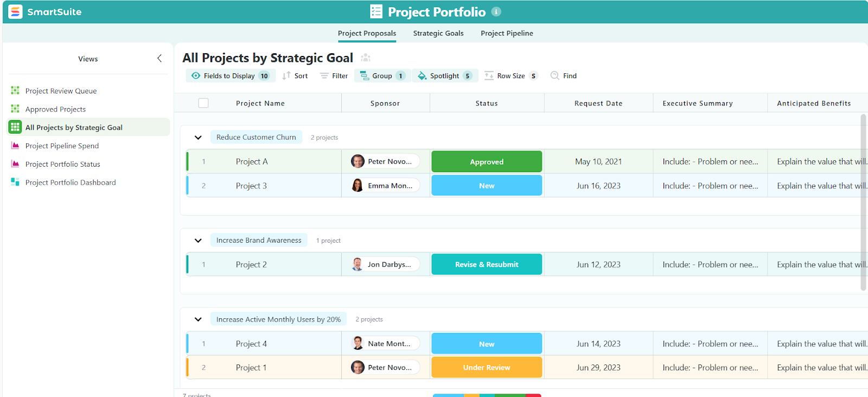The image size is (868, 397).
Task: Click the Approved Projects grid icon
Action: click(15, 109)
